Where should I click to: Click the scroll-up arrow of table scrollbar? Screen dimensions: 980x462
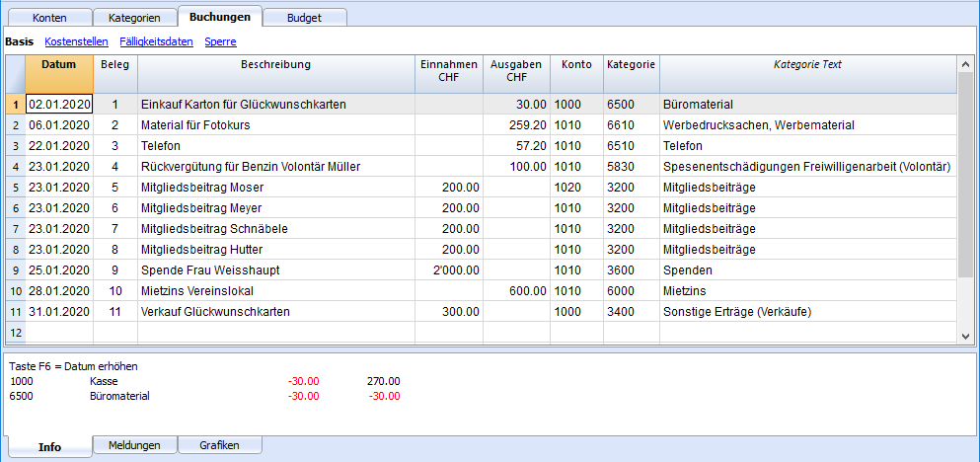pyautogui.click(x=965, y=64)
